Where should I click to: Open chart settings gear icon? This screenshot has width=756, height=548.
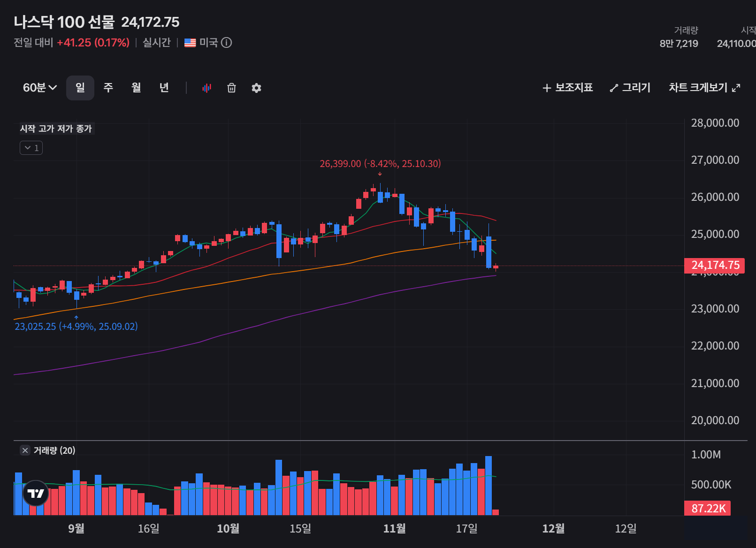tap(256, 88)
